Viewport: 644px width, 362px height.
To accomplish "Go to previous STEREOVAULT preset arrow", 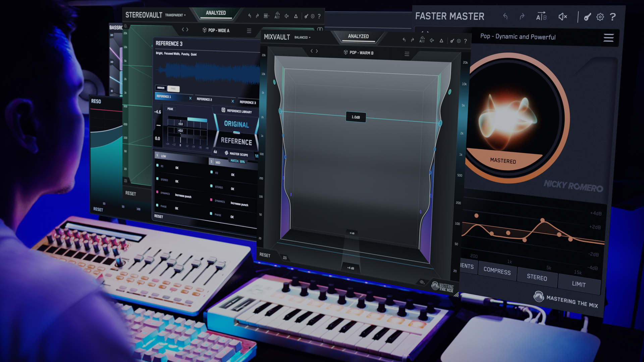I will pos(183,29).
